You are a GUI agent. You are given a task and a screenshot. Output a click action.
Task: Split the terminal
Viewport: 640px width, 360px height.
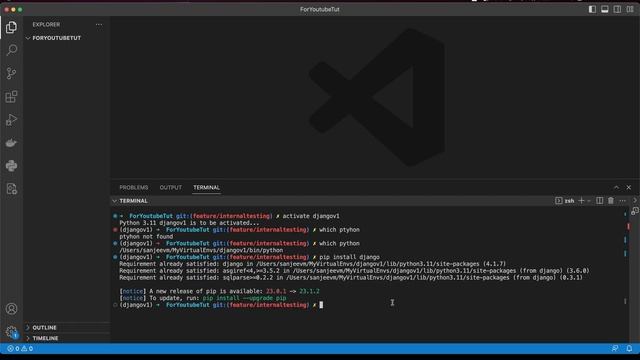(599, 201)
